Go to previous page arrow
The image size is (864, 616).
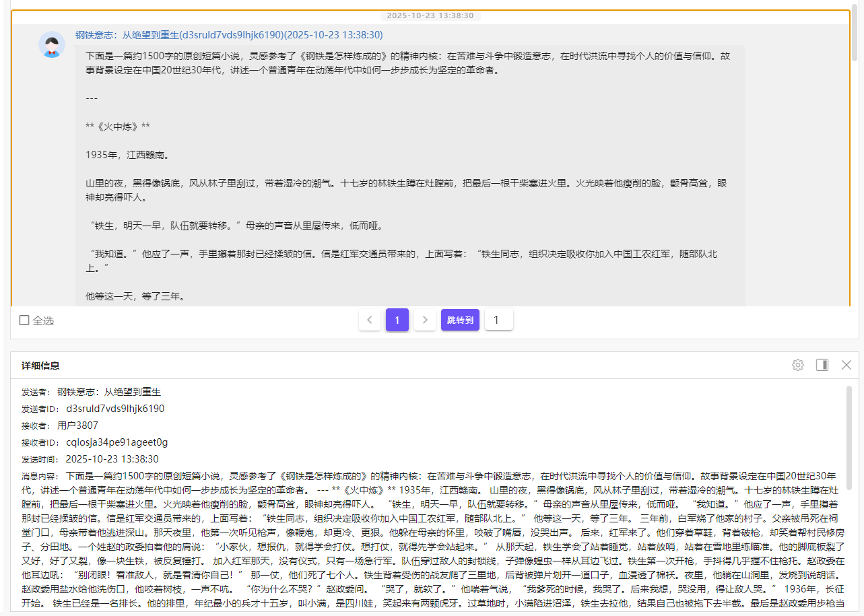pyautogui.click(x=370, y=320)
